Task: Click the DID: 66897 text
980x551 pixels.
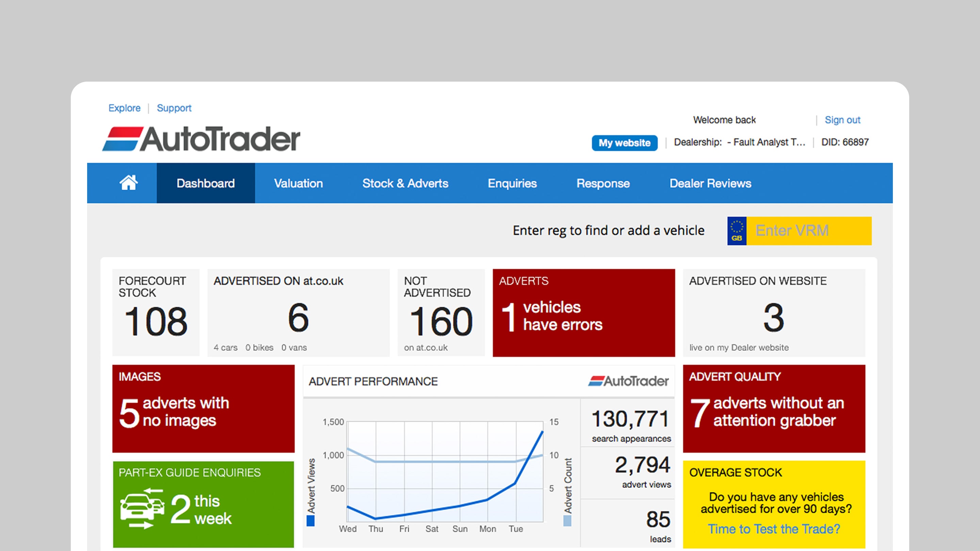Action: pyautogui.click(x=845, y=142)
